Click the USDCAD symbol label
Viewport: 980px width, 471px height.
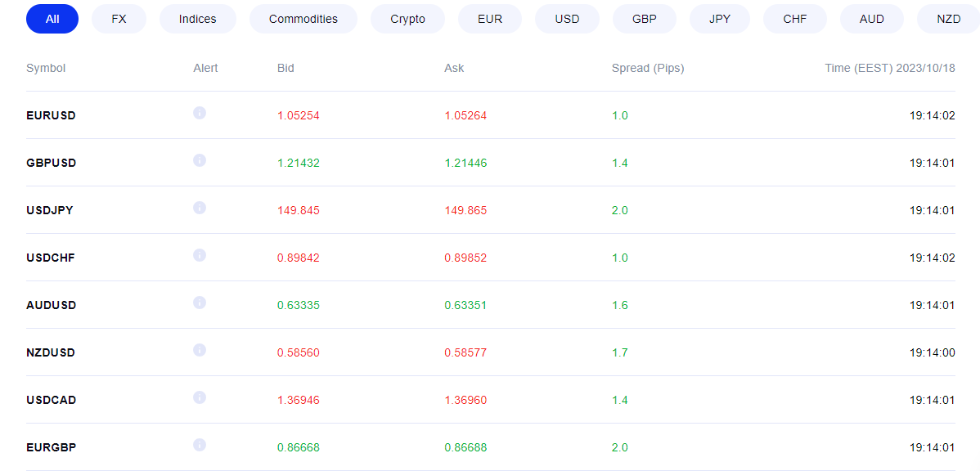point(52,400)
